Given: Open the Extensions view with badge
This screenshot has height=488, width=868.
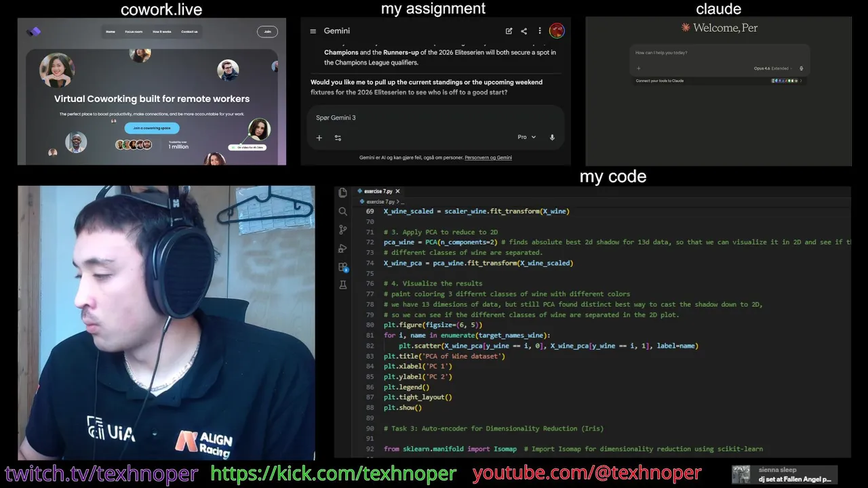Looking at the screenshot, I should [x=342, y=267].
